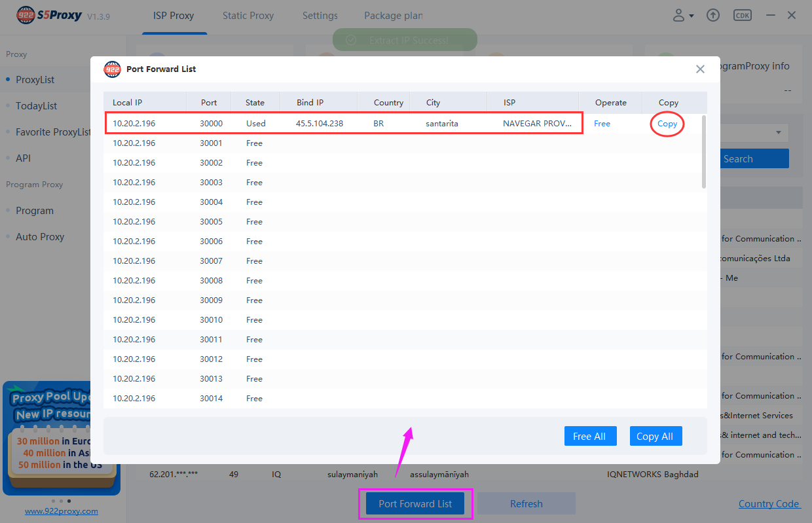Open the Settings tab
The image size is (812, 523).
pos(320,15)
